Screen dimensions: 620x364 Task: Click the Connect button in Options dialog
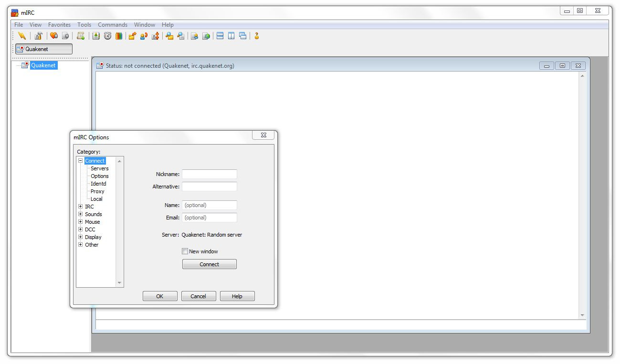210,264
